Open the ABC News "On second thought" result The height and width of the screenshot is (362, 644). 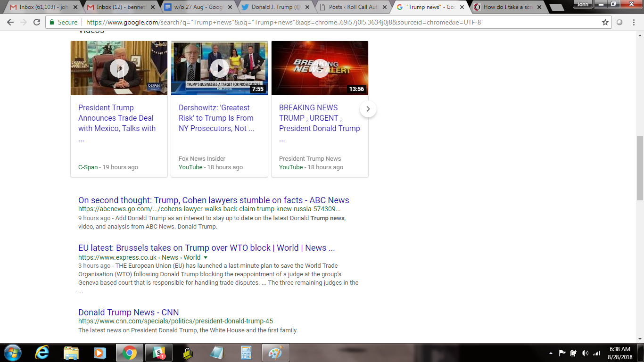click(x=214, y=200)
